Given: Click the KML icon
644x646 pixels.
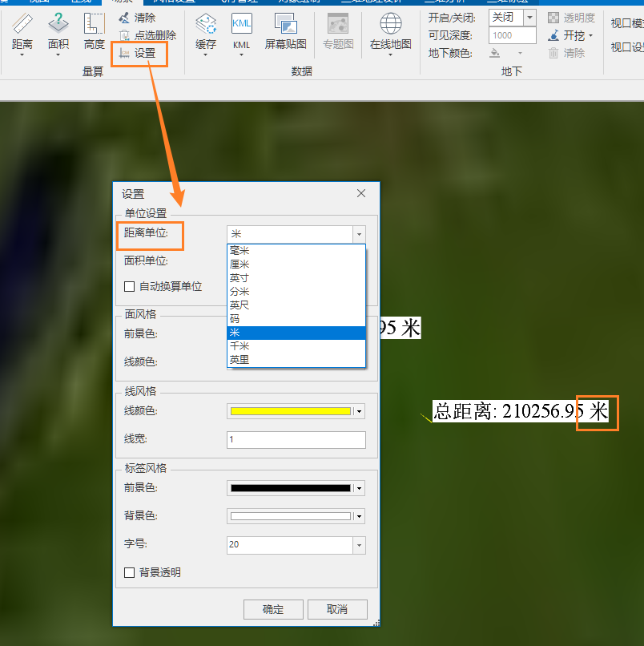Looking at the screenshot, I should click(x=241, y=23).
